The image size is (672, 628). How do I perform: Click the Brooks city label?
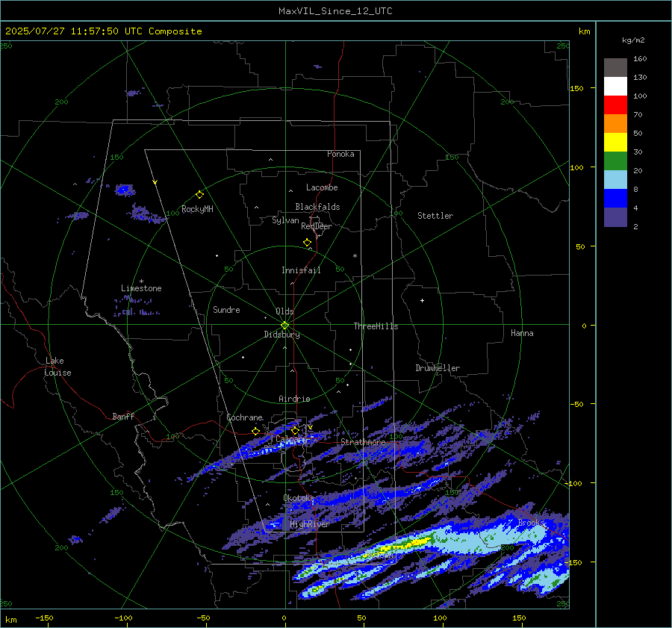click(532, 523)
